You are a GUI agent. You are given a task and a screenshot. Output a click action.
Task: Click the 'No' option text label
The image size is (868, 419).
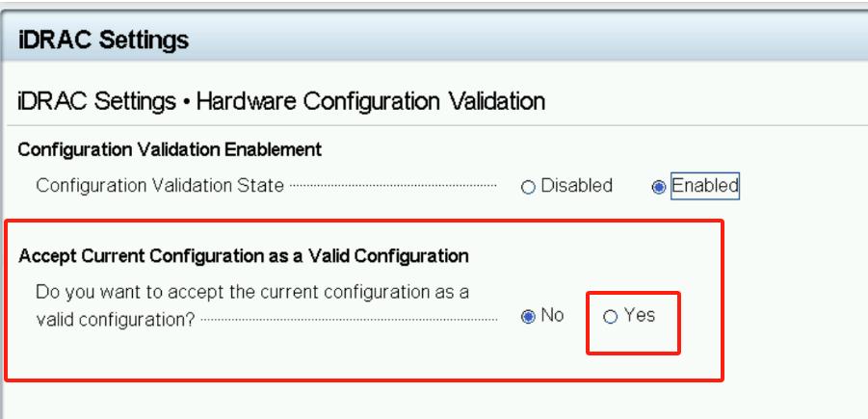tap(552, 316)
